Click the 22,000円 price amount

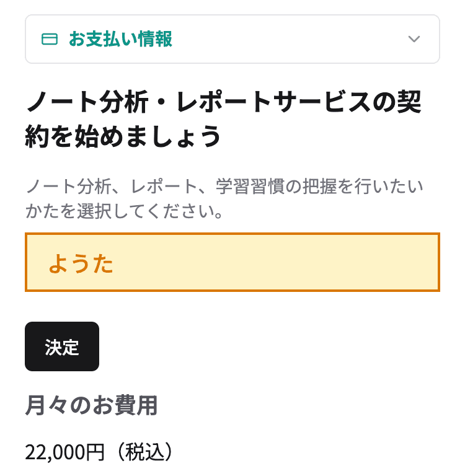pos(65,452)
